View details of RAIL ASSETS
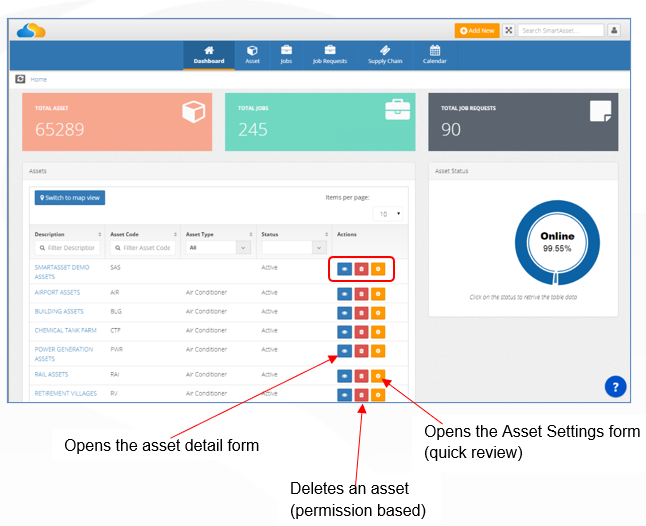 click(x=344, y=376)
